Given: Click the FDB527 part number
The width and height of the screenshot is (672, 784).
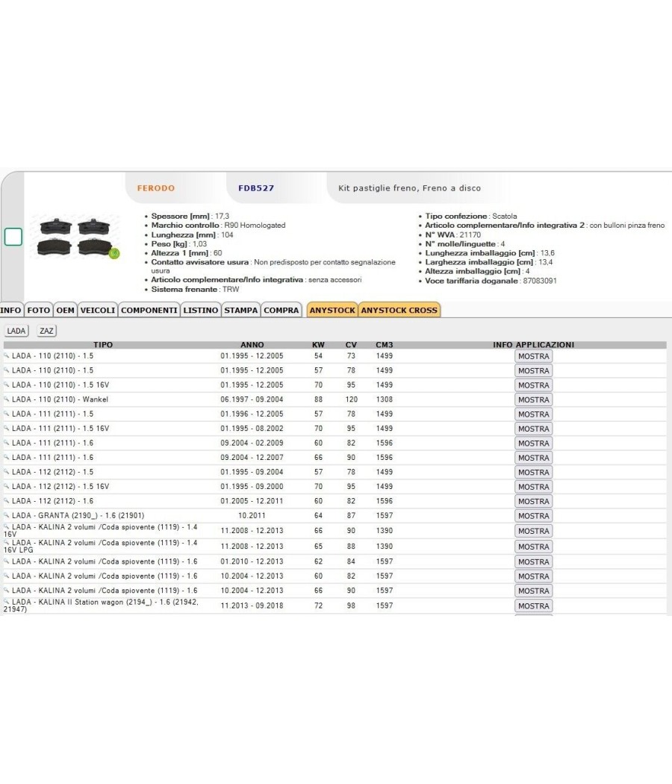Looking at the screenshot, I should 256,188.
